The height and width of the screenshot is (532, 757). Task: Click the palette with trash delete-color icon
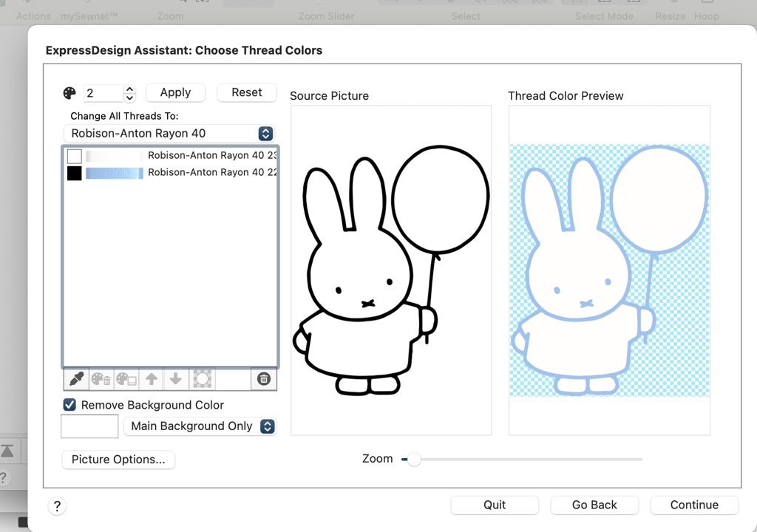101,379
